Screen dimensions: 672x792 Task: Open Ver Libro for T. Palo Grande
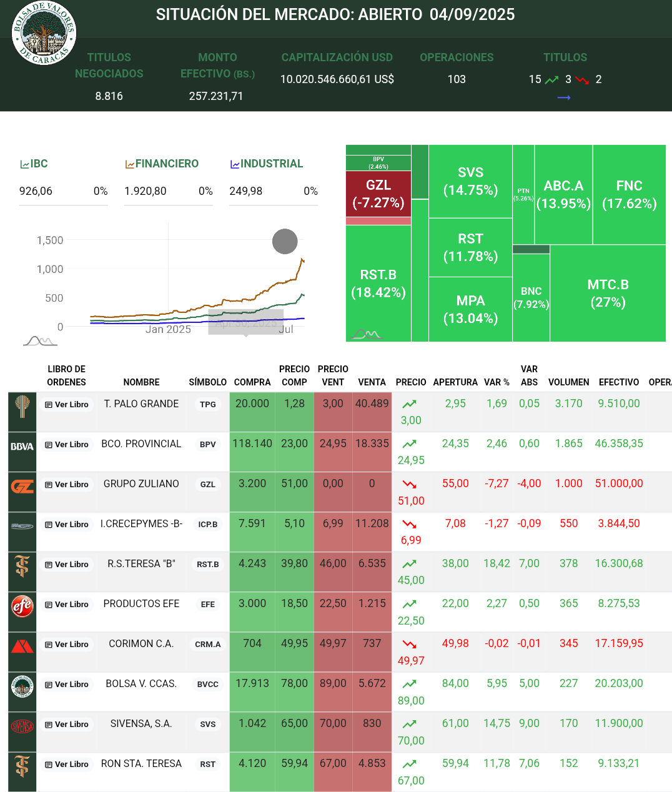click(67, 405)
